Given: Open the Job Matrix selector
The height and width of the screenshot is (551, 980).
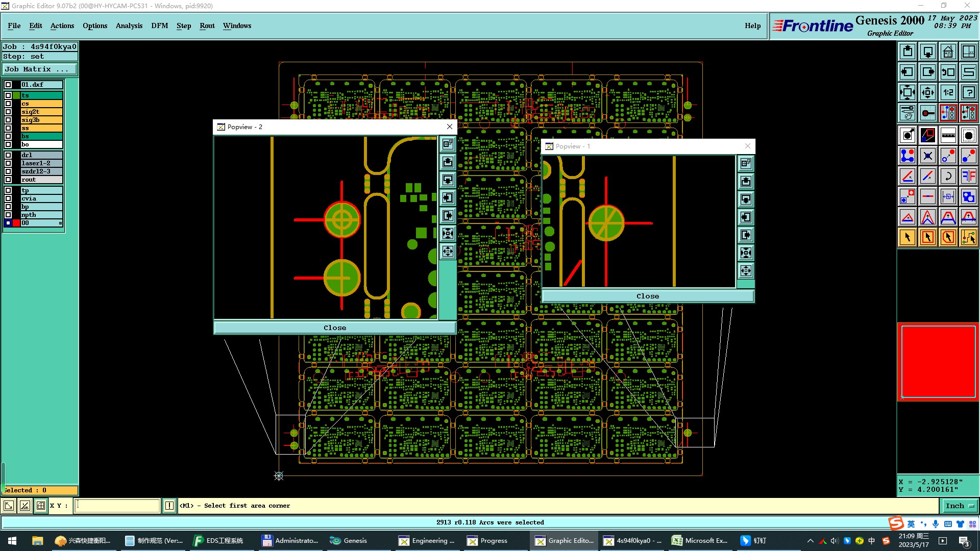Looking at the screenshot, I should point(40,69).
